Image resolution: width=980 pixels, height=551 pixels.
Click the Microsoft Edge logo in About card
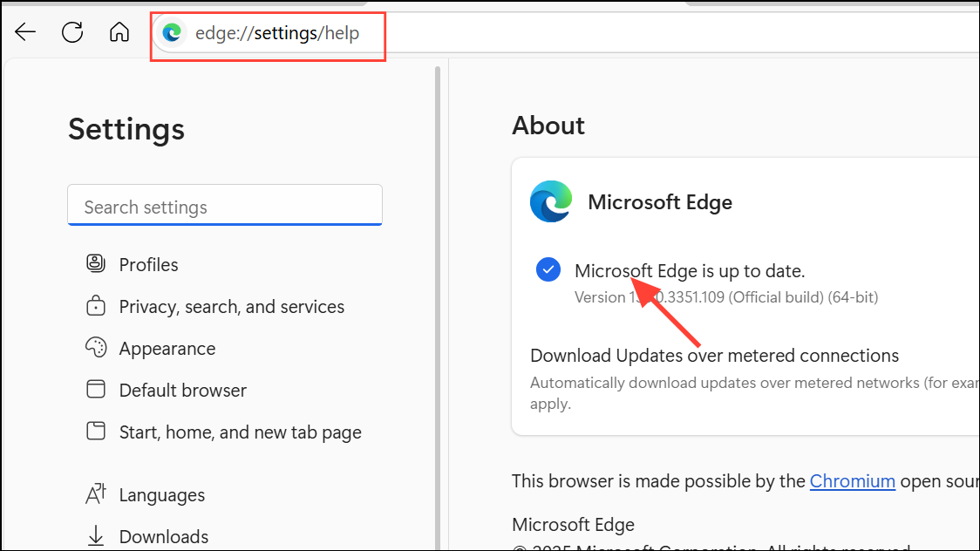[549, 201]
